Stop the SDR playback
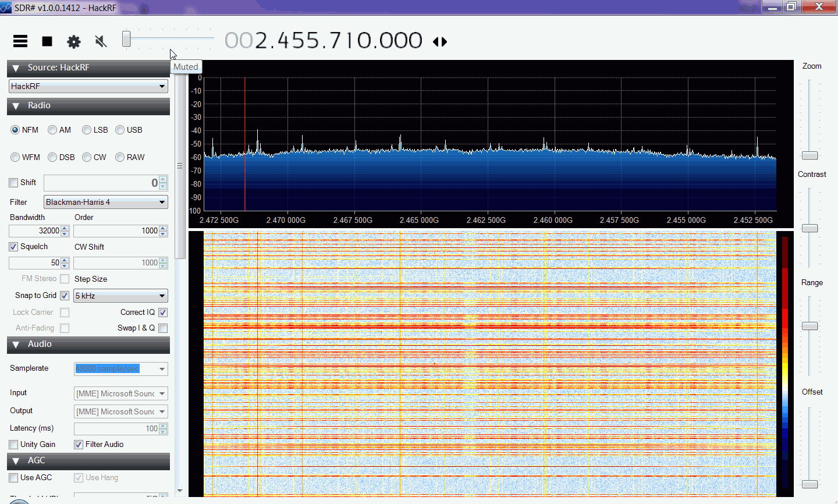838x504 pixels. (x=47, y=41)
